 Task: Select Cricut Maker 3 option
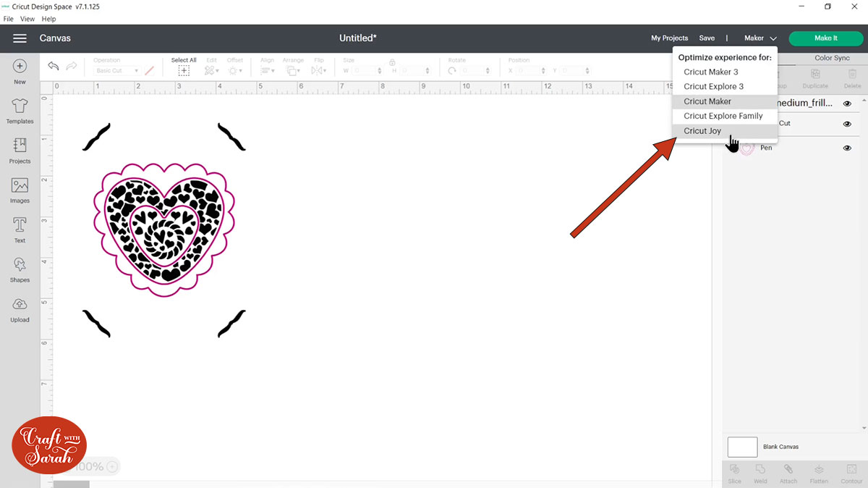[725, 72]
